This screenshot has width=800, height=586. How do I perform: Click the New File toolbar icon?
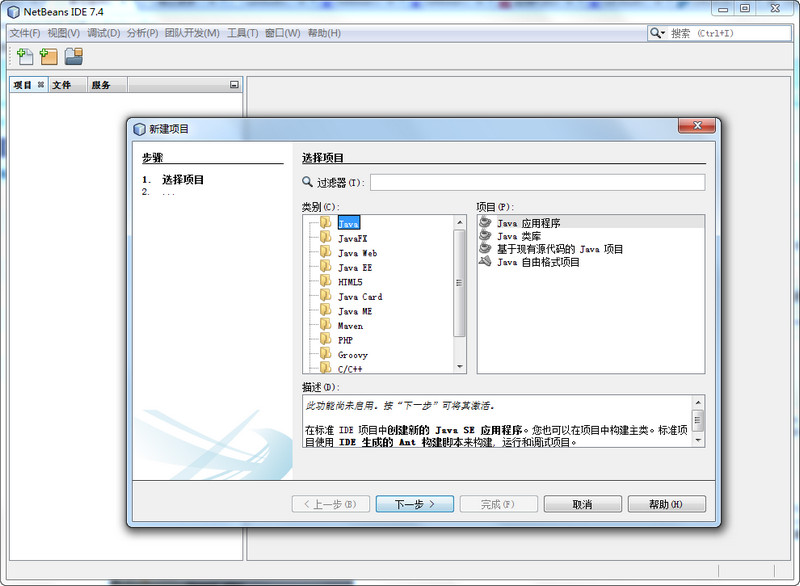(x=24, y=57)
